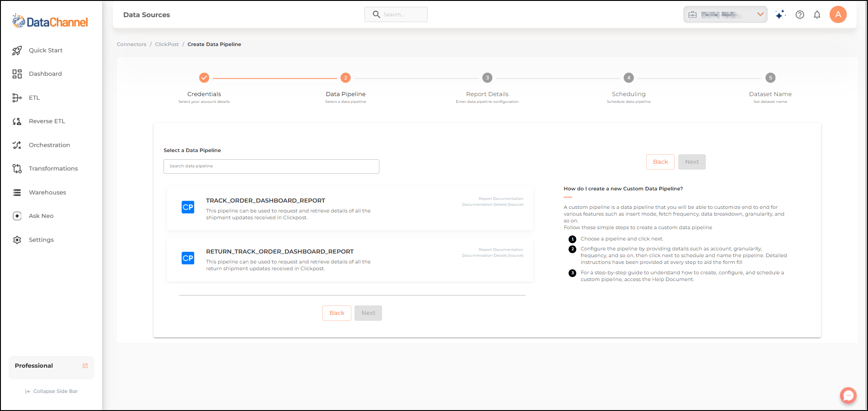
Task: Open the user avatar A menu
Action: click(838, 14)
